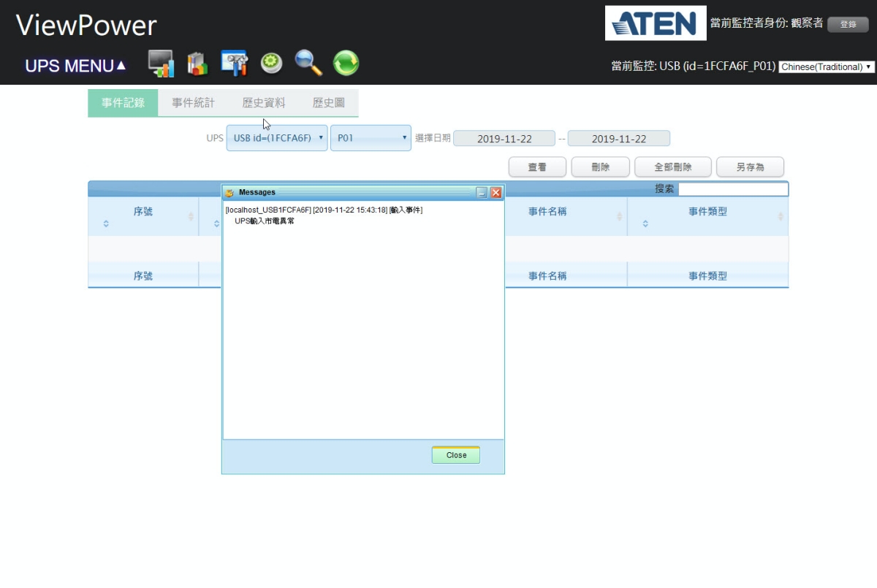
Task: Switch to the 事件統計 tab
Action: [x=194, y=103]
